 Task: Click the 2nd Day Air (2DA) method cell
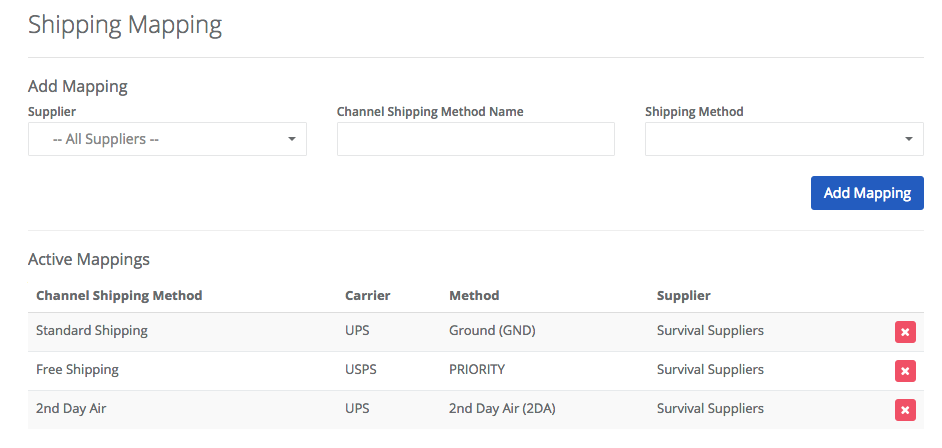[x=502, y=408]
